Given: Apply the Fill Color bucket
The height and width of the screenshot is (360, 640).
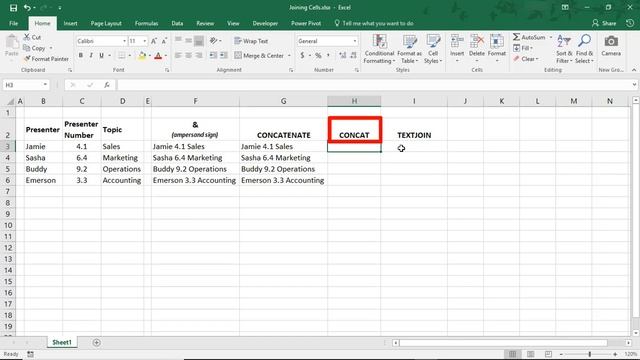Looking at the screenshot, I should point(142,56).
